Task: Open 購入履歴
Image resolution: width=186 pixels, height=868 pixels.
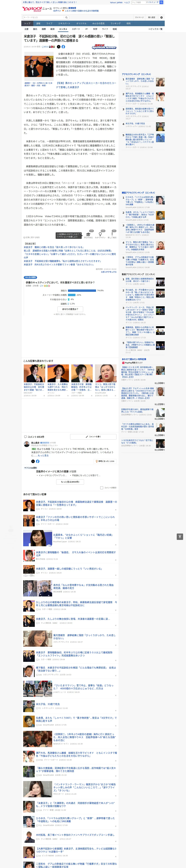Action: click(x=152, y=17)
